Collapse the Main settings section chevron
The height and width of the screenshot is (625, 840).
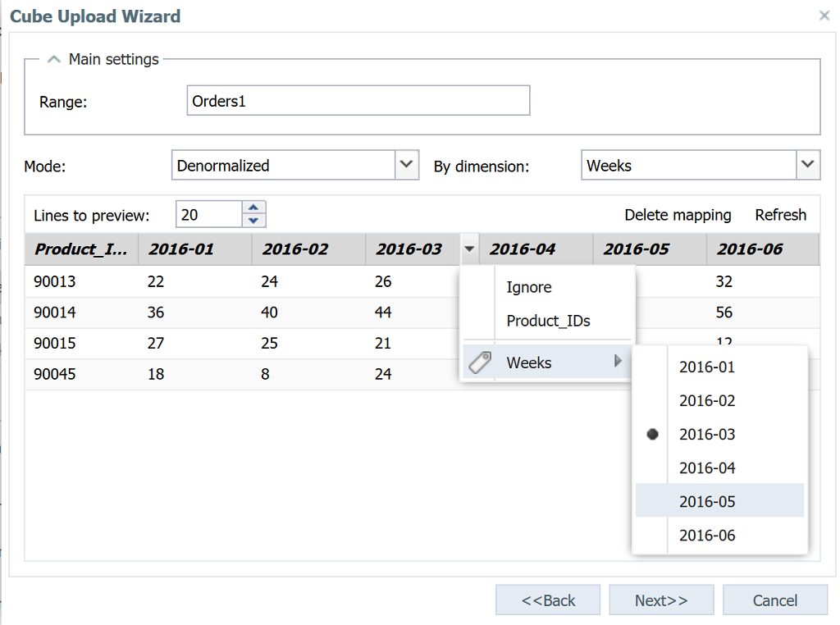(54, 60)
